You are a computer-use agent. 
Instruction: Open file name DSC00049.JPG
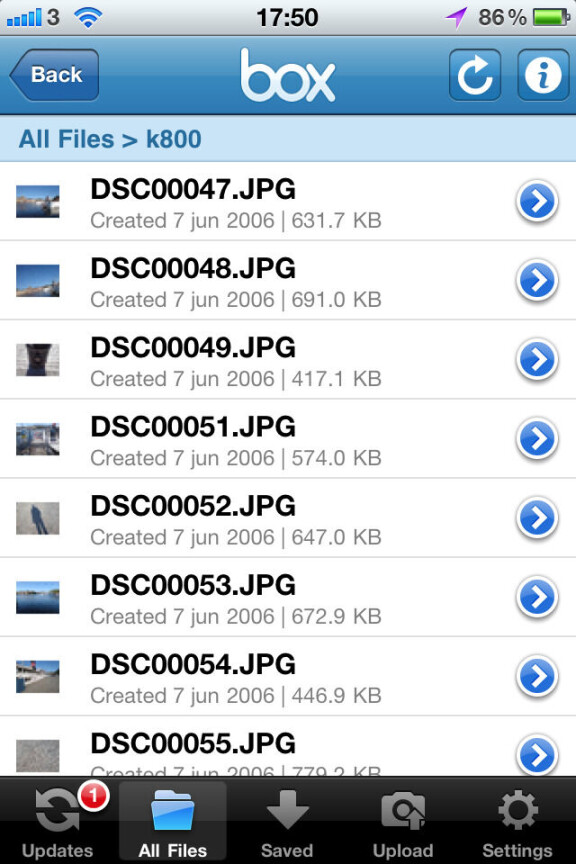coord(193,347)
